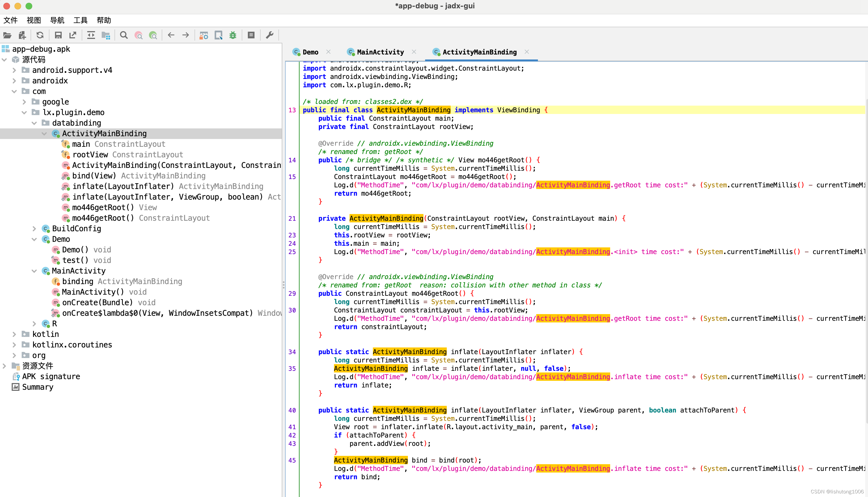Collapse the databinding package node
The image size is (868, 497).
(34, 123)
